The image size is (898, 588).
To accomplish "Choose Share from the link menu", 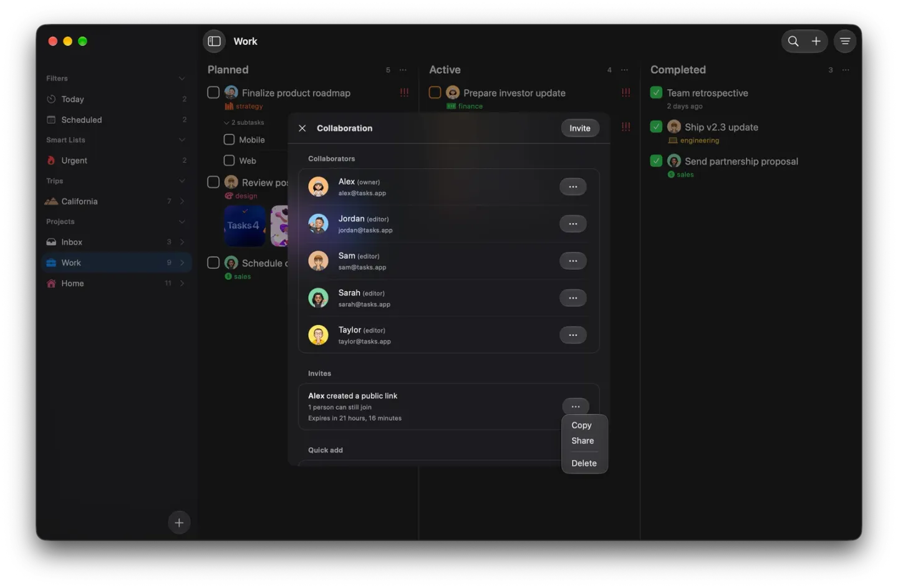I will pos(582,441).
